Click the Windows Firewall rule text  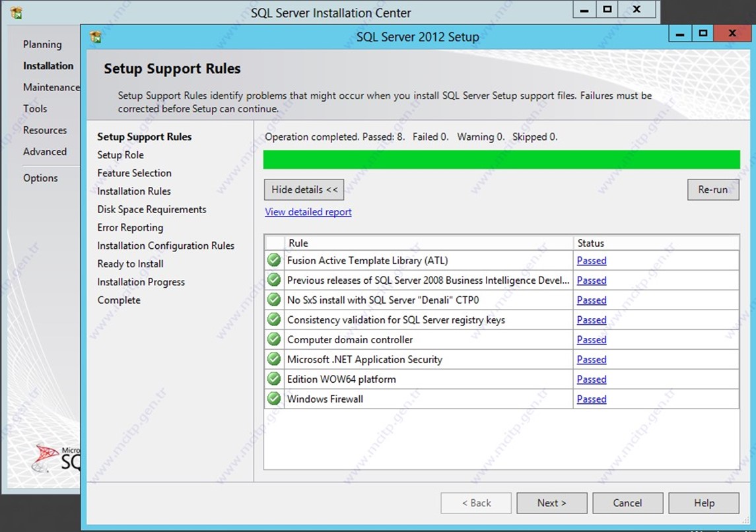325,399
